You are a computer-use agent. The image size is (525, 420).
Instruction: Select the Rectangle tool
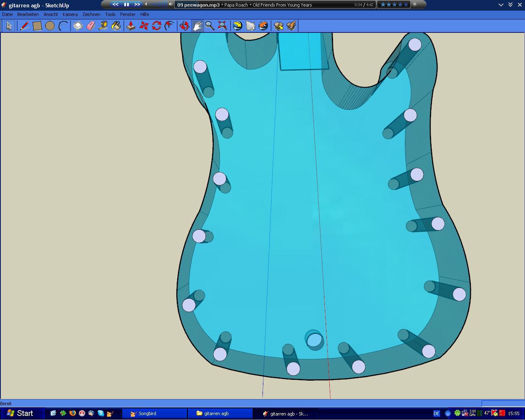coord(37,26)
